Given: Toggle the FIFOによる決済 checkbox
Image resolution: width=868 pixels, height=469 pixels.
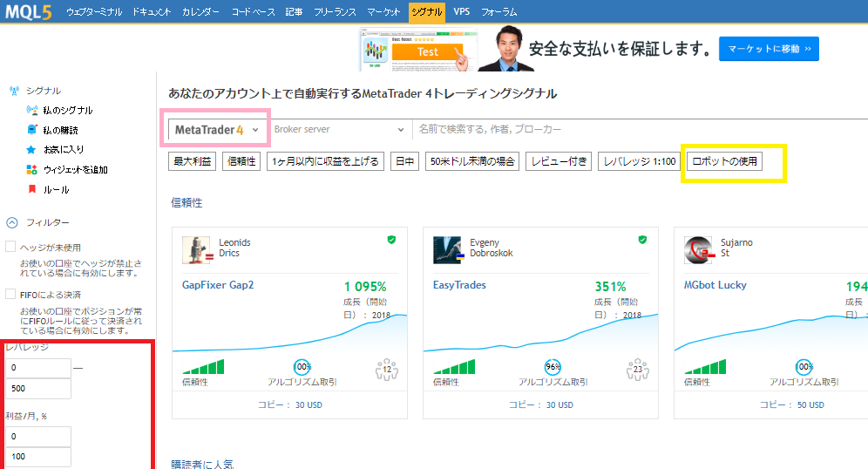Looking at the screenshot, I should 10,294.
